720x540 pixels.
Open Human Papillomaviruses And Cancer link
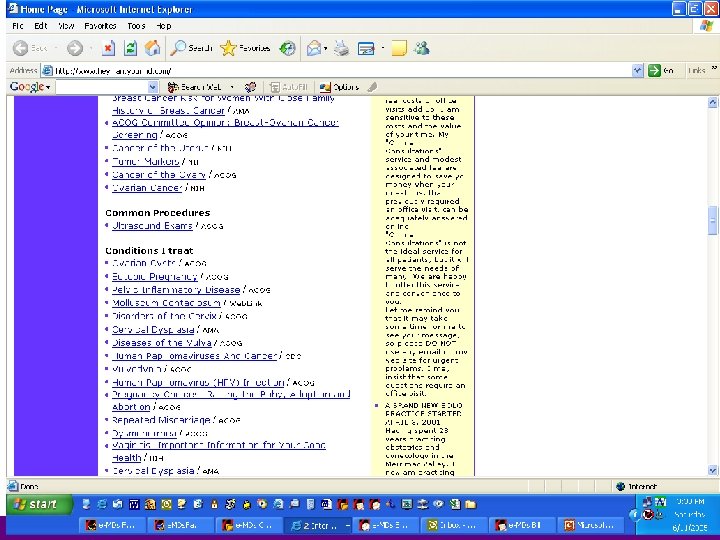pos(195,356)
